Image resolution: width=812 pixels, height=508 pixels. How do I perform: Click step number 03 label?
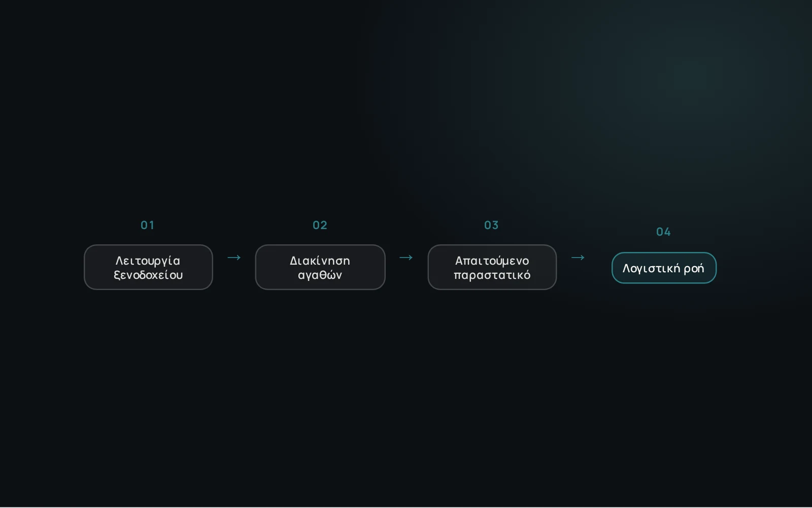491,225
